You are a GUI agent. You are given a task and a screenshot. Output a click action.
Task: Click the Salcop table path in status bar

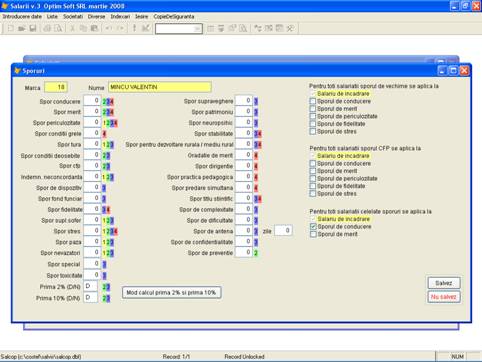(41, 357)
